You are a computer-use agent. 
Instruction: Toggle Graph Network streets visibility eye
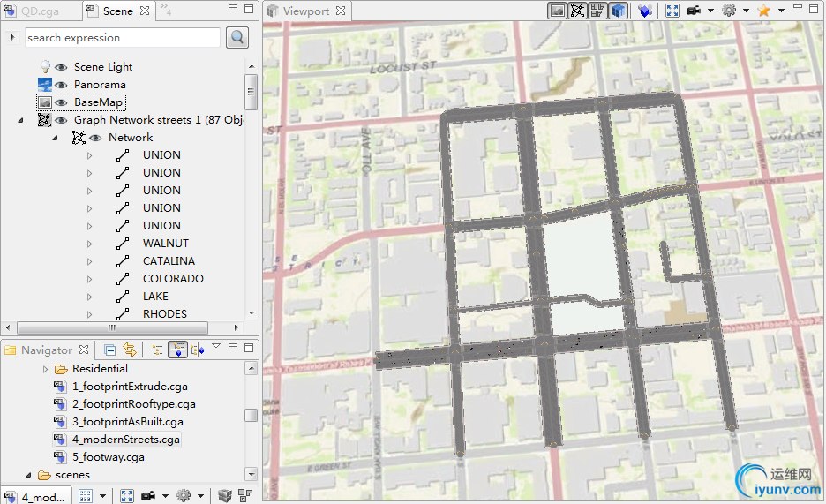pyautogui.click(x=61, y=120)
